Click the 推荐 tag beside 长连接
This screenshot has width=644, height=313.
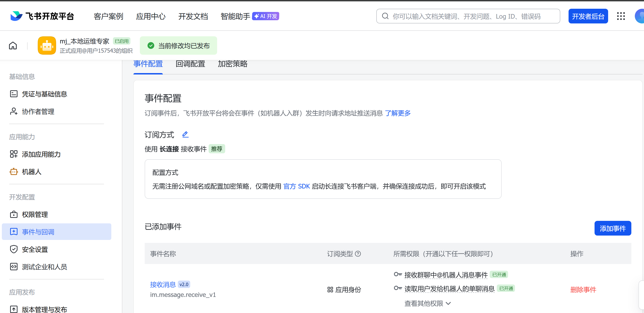217,149
